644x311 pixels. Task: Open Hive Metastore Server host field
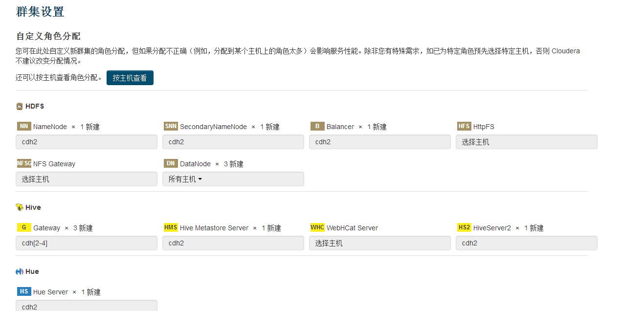tap(233, 243)
